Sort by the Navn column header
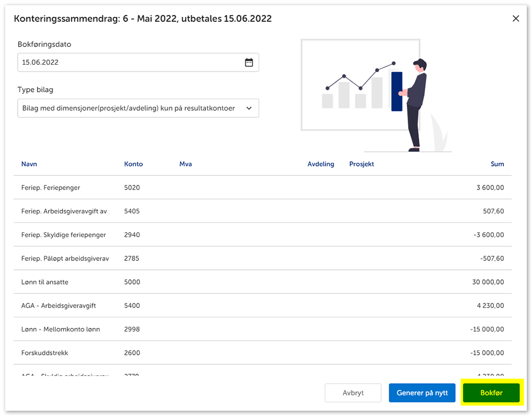Viewport: 532px width, 416px height. tap(29, 164)
